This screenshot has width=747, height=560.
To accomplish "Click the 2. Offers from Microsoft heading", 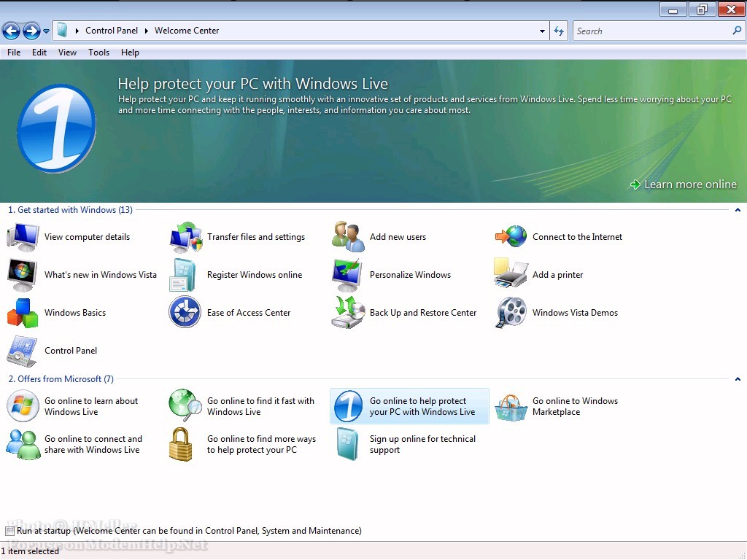I will click(x=61, y=379).
